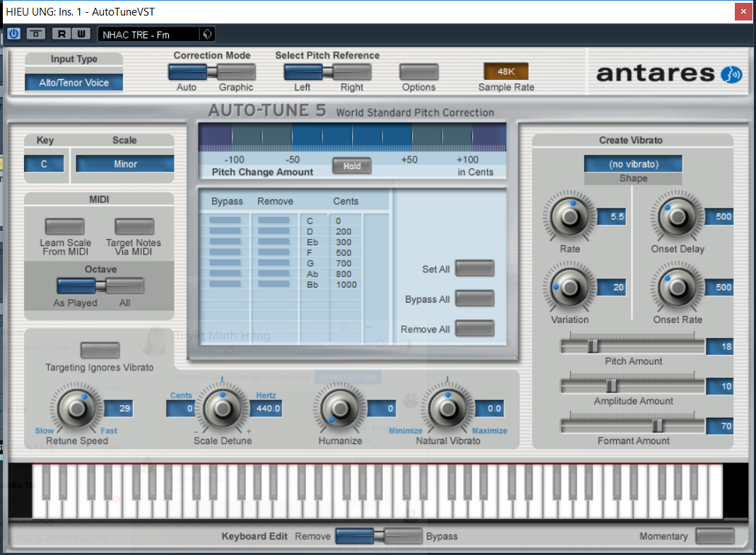
Task: Click the Scale Detune Cents value field
Action: coord(181,408)
